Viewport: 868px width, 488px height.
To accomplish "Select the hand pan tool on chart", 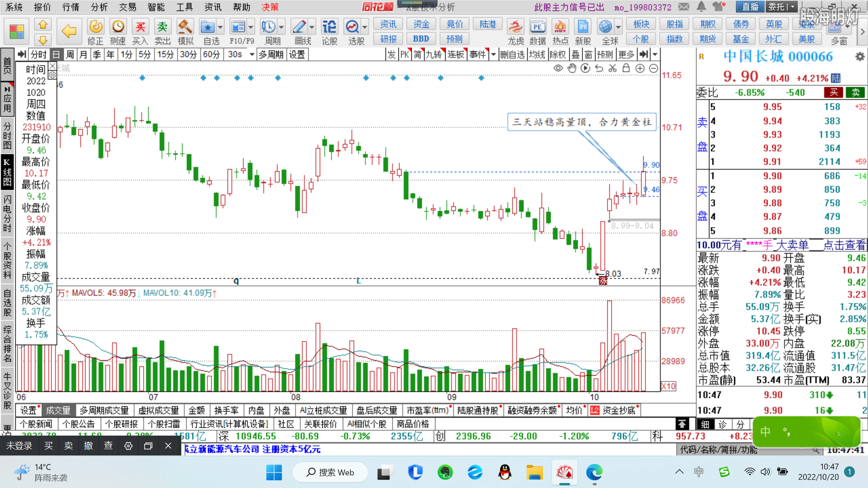I will (572, 68).
